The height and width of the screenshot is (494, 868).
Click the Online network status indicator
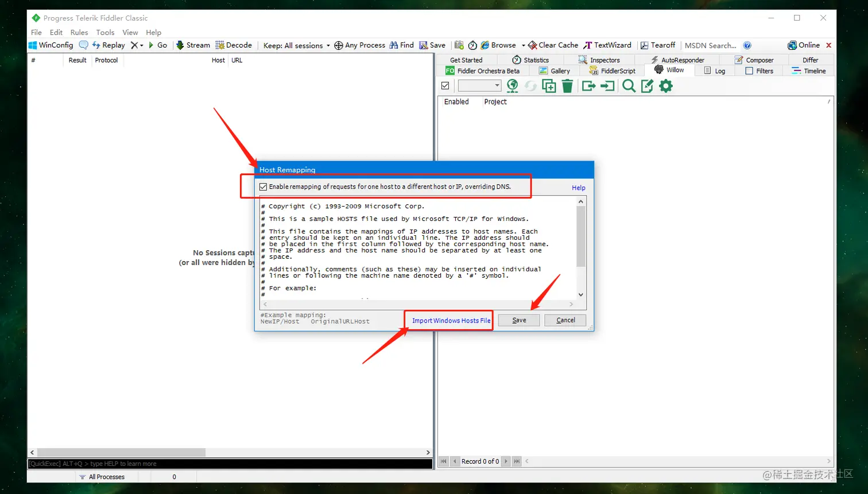(x=804, y=45)
